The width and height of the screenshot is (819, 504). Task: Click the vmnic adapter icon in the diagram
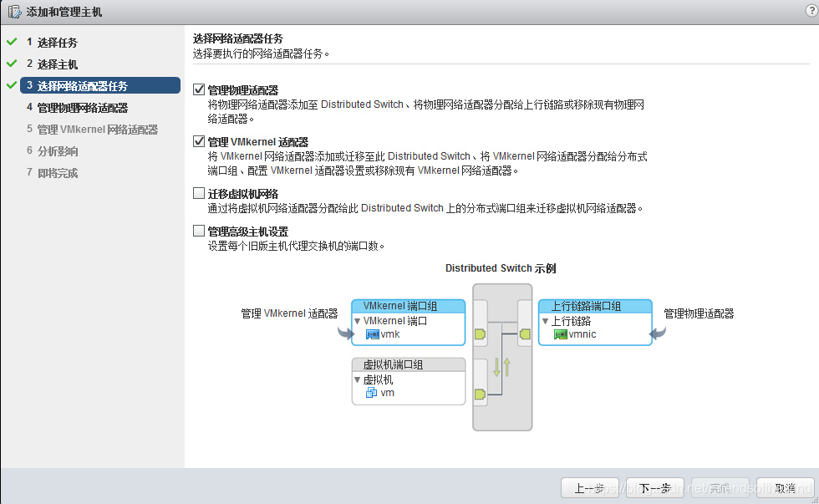pos(561,335)
